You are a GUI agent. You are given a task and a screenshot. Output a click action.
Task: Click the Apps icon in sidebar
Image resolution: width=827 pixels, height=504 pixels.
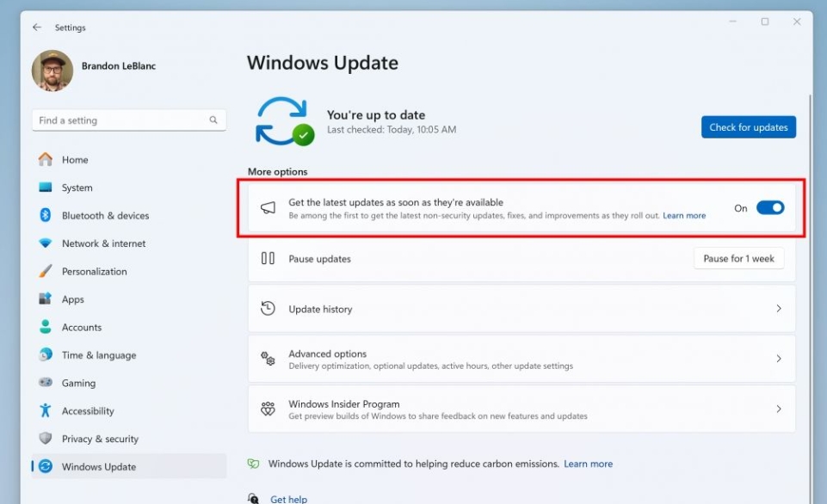[x=46, y=299]
